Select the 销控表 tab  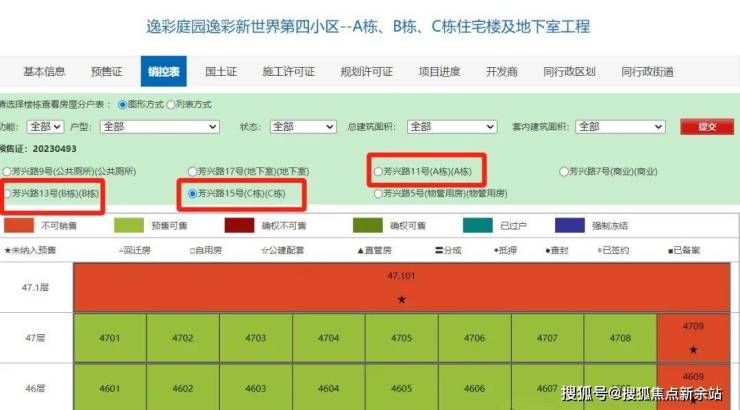(x=163, y=71)
